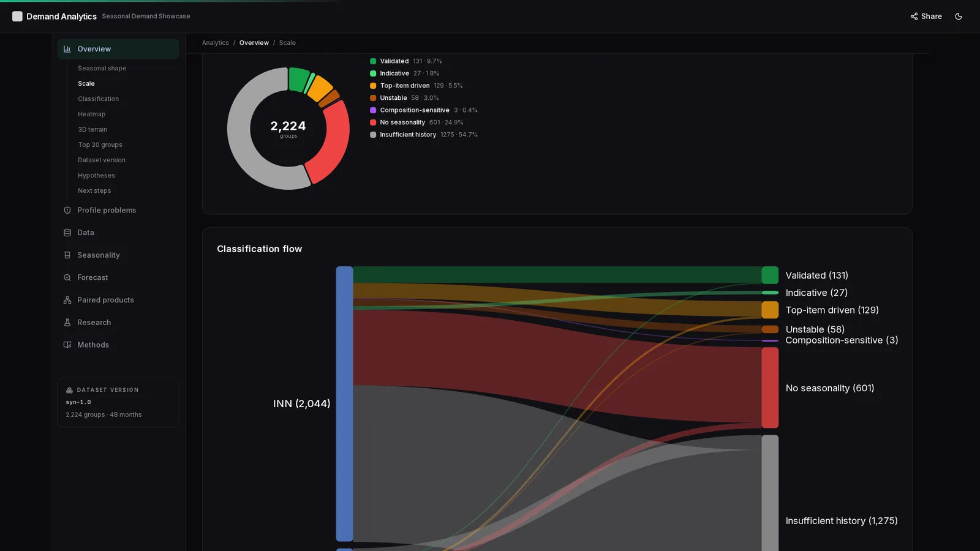This screenshot has width=980, height=551.
Task: Click the 2,224 groups donut center
Action: [288, 129]
